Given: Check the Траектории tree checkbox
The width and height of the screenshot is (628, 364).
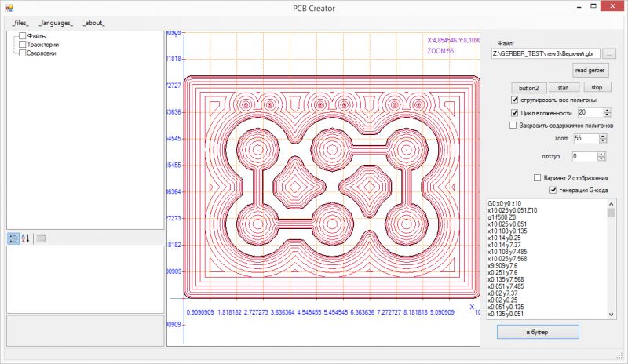Looking at the screenshot, I should (x=23, y=45).
